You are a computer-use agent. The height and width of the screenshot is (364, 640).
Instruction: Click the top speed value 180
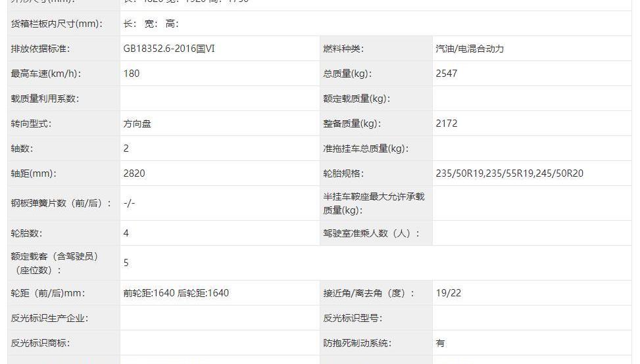132,74
